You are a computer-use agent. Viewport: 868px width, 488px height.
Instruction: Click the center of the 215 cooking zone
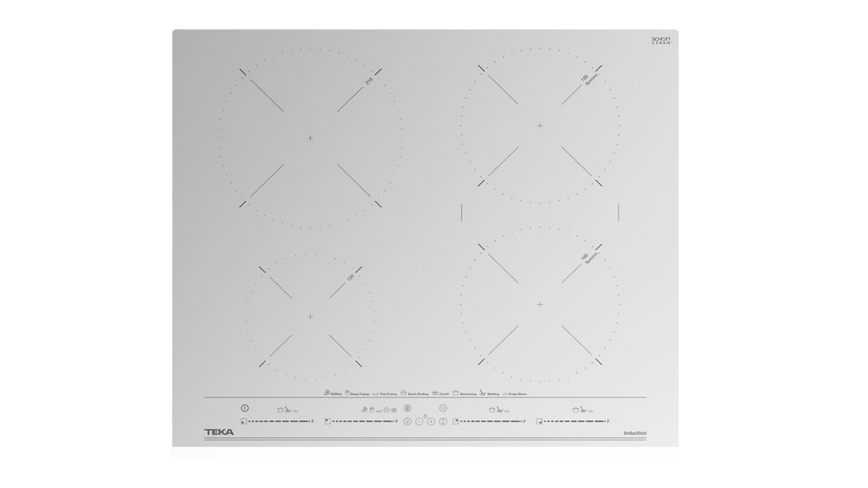pos(310,138)
